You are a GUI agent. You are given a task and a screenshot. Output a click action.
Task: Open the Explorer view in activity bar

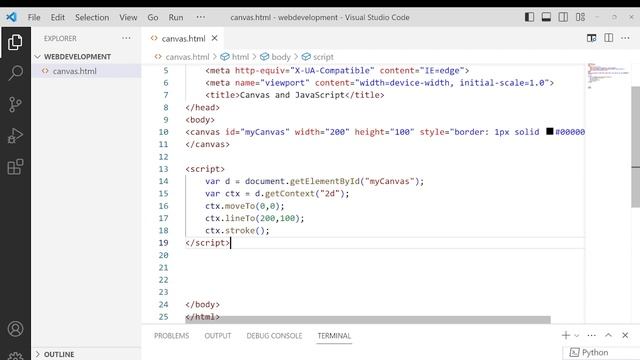15,42
